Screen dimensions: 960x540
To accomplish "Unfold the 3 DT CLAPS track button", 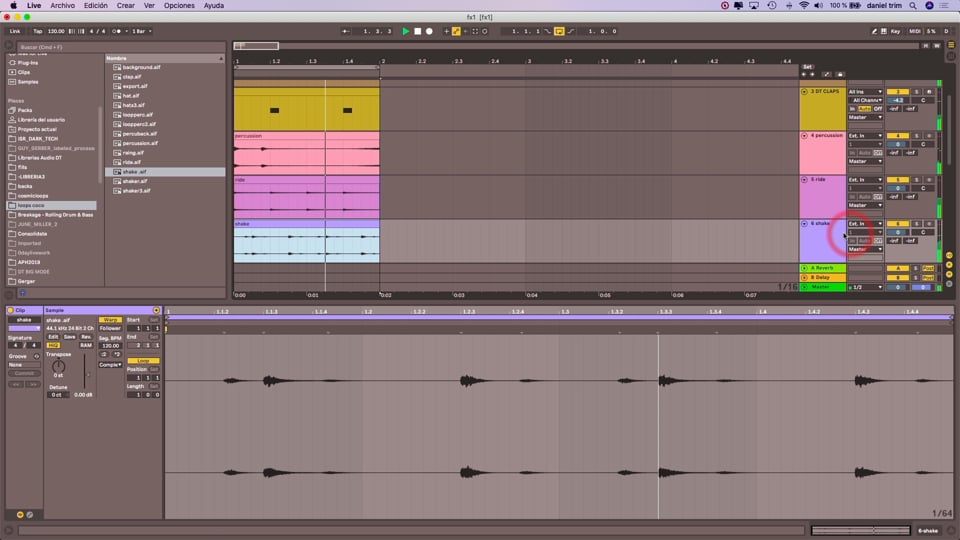I will click(x=804, y=92).
